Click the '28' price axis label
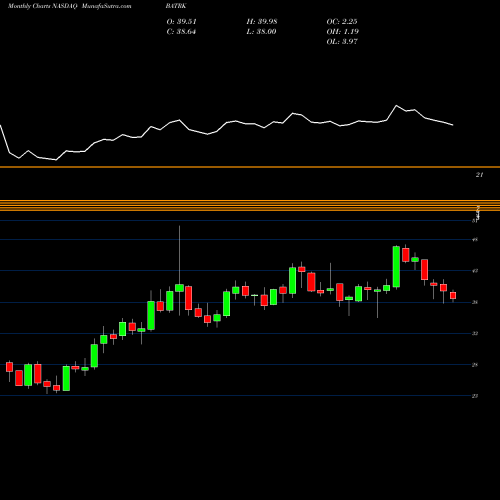 475,365
